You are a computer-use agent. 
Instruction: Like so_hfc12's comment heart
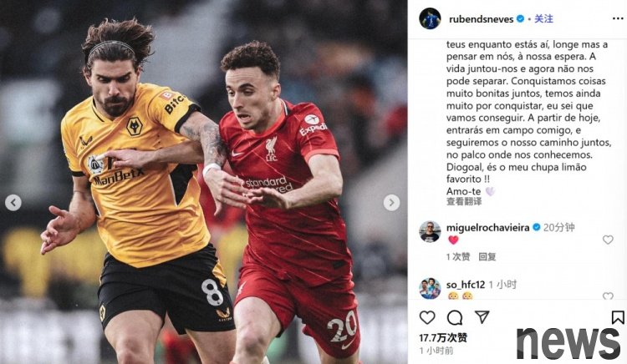coord(608,296)
